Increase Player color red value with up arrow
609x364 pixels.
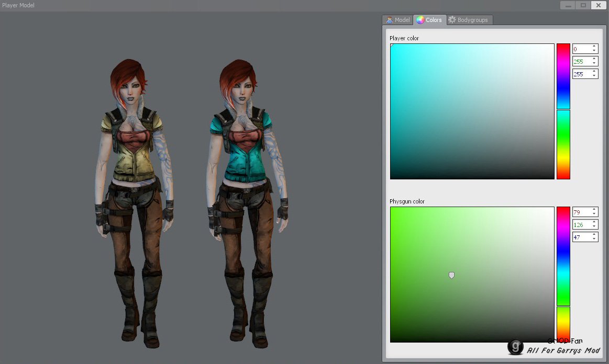coord(594,47)
